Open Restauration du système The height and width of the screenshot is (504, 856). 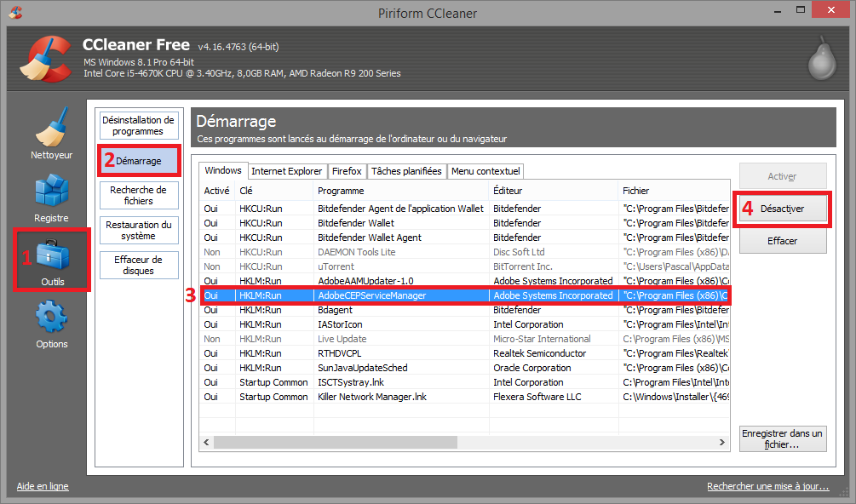138,230
